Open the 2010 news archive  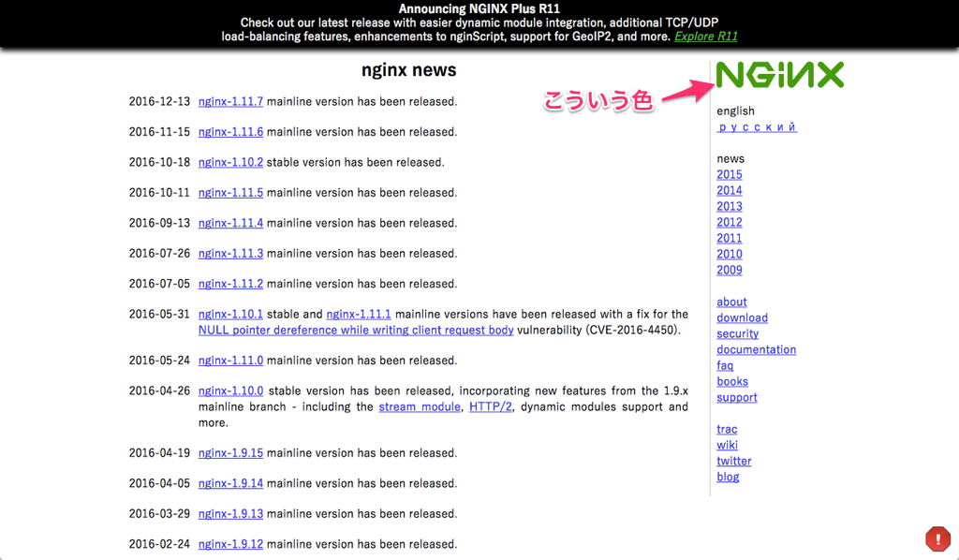point(730,255)
